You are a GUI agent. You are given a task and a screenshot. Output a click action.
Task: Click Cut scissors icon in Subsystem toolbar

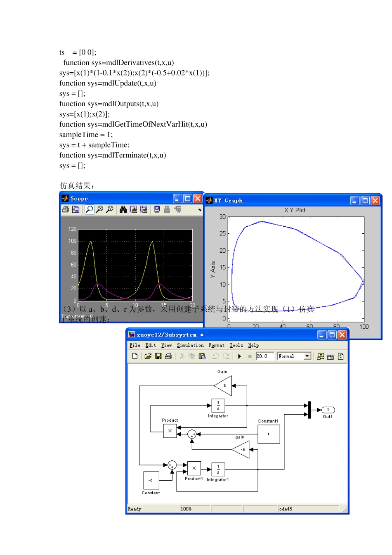[x=182, y=356]
